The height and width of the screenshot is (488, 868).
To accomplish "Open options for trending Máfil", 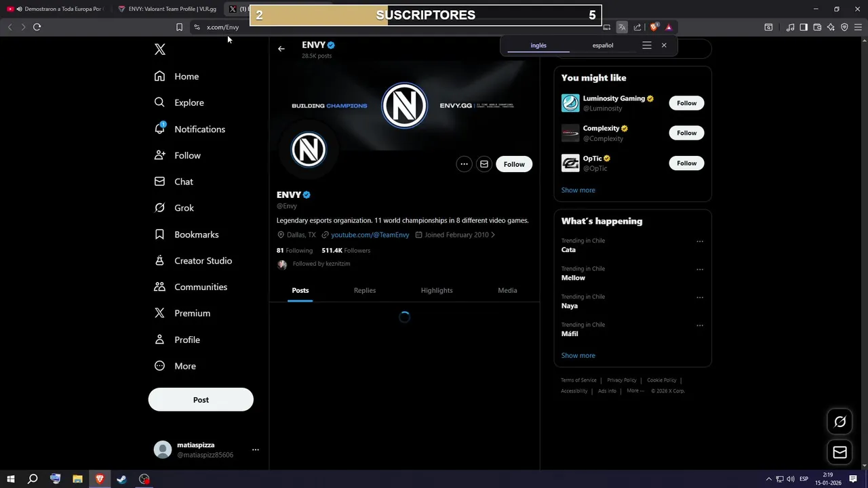I will pos(700,325).
